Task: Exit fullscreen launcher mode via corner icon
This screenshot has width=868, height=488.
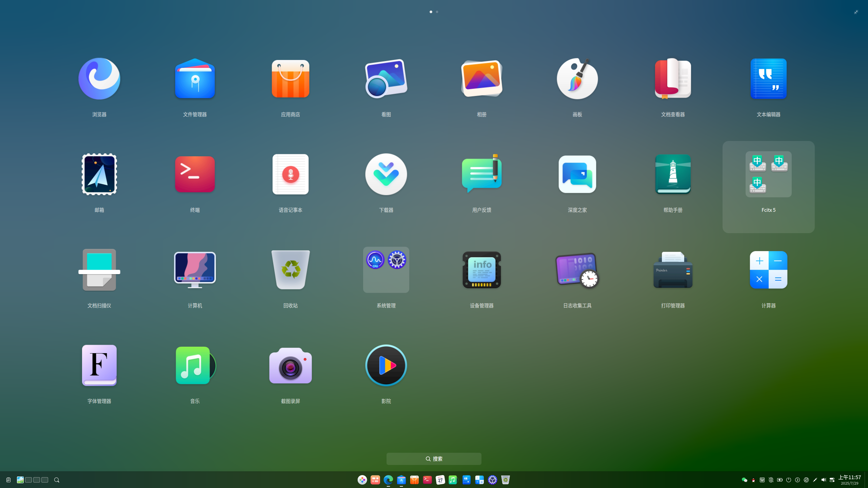Action: (x=856, y=12)
